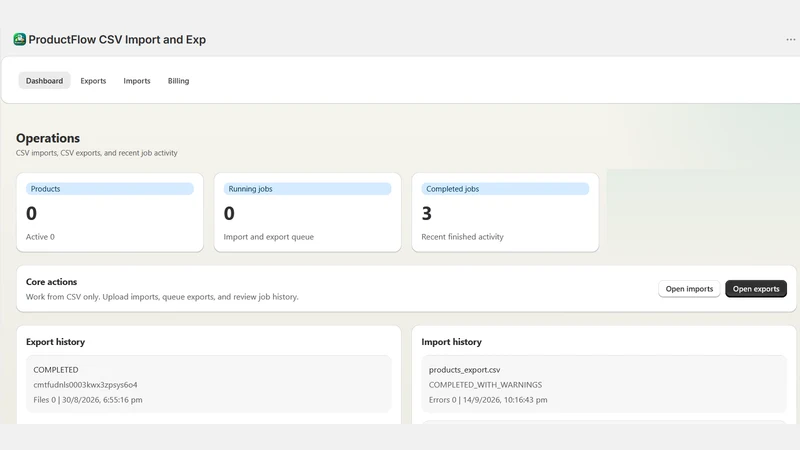Screen dimensions: 800x450
Task: Click Import and export queue text
Action: (x=268, y=237)
